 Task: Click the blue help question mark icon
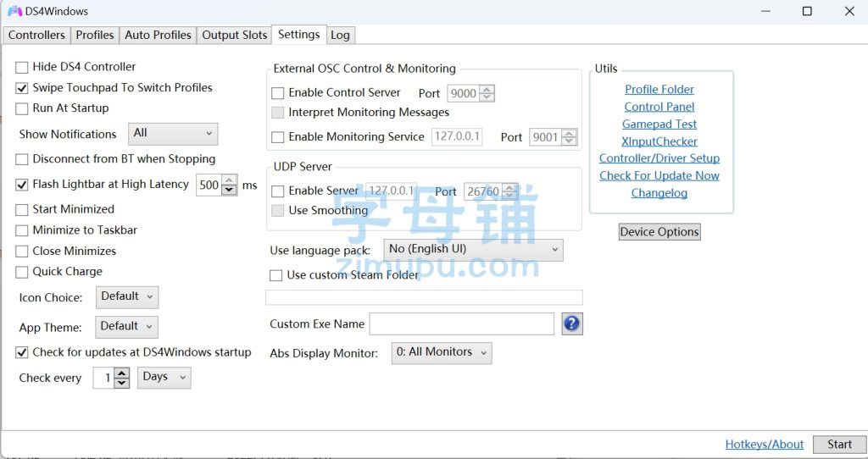[x=572, y=324]
